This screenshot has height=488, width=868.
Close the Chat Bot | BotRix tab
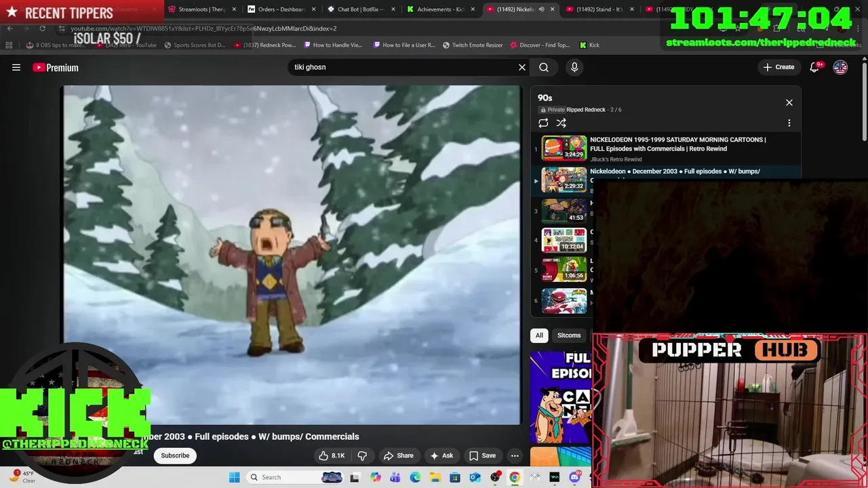393,9
